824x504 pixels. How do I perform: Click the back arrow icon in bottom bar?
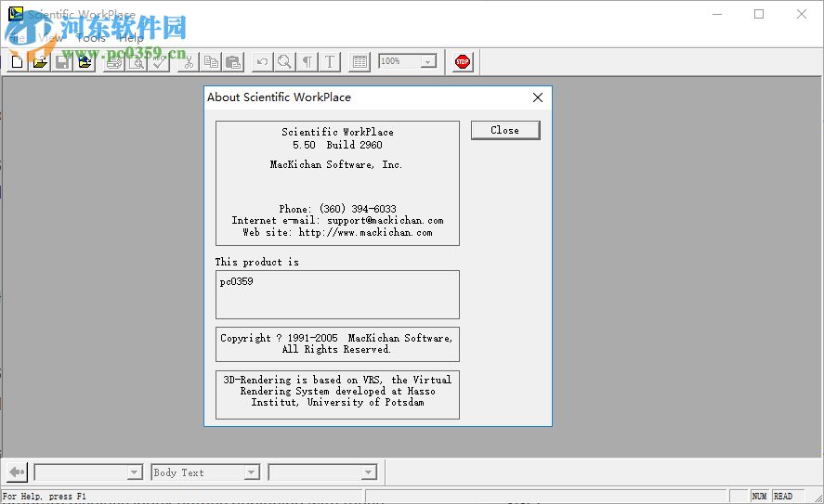tap(17, 472)
